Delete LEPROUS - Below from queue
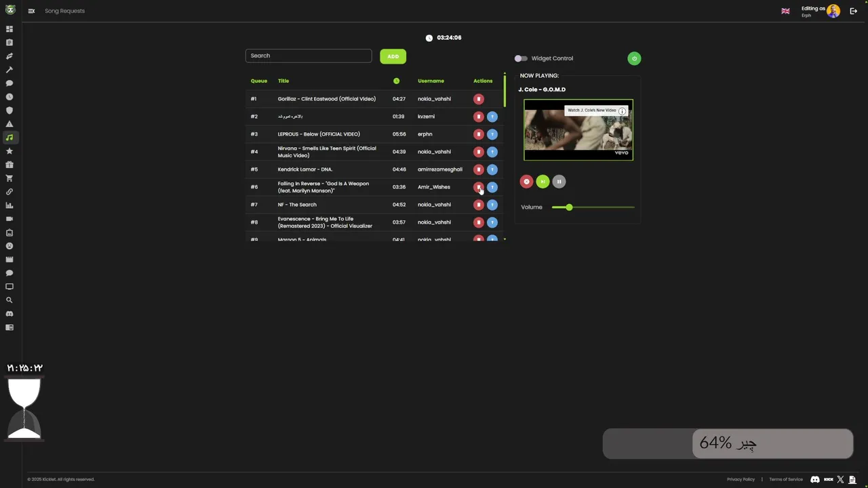This screenshot has height=488, width=868. coord(479,134)
